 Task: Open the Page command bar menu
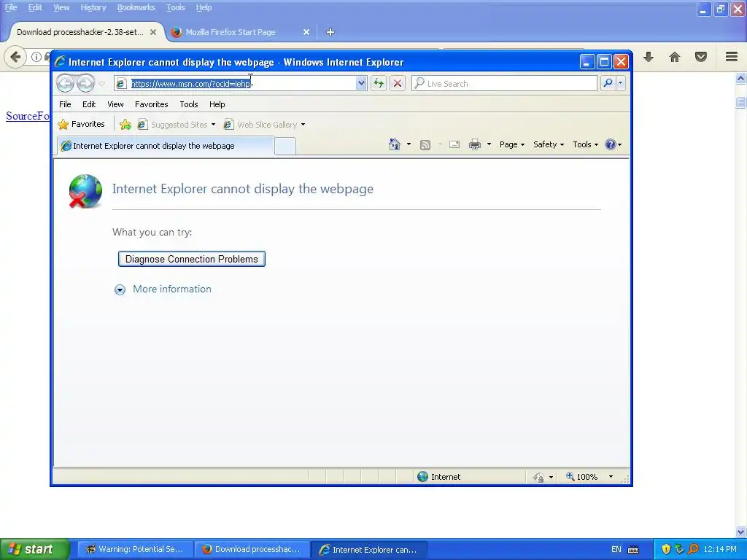pyautogui.click(x=511, y=144)
